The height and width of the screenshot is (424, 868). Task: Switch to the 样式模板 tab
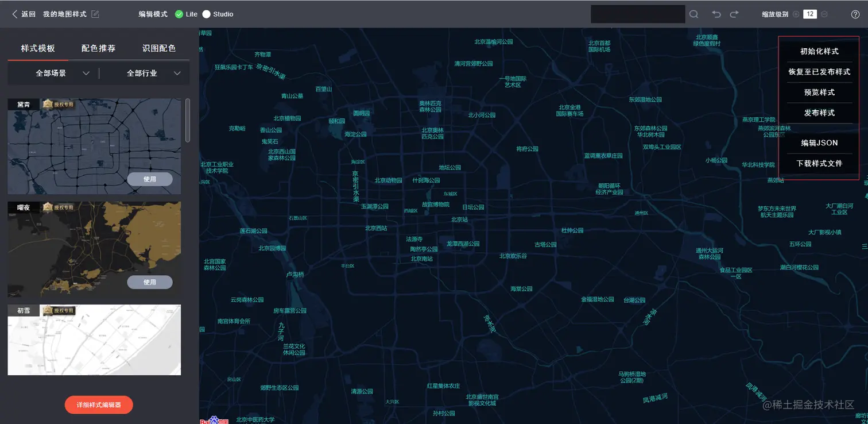click(x=38, y=49)
